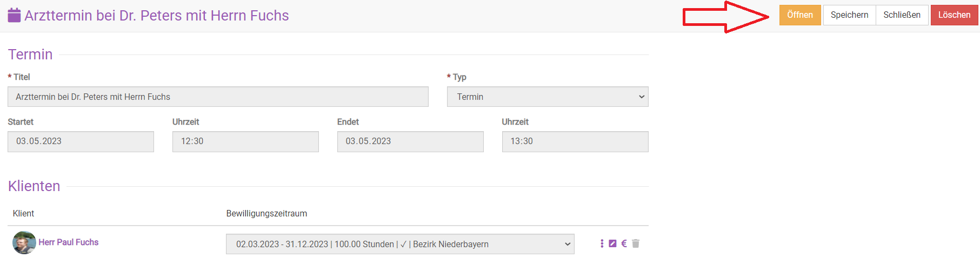Click the three-dot menu icon for Paul Fuchs
This screenshot has height=258, width=980.
602,243
